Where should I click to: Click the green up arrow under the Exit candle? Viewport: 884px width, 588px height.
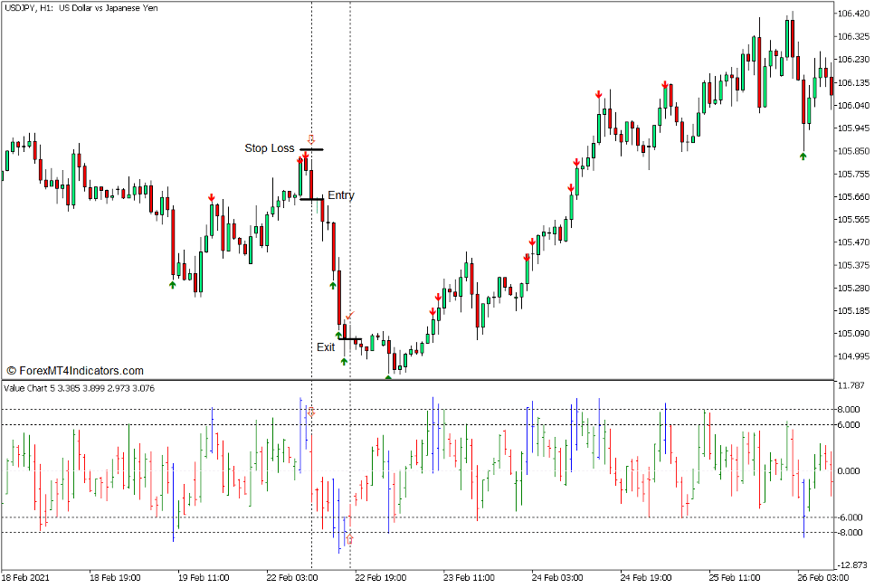[344, 360]
